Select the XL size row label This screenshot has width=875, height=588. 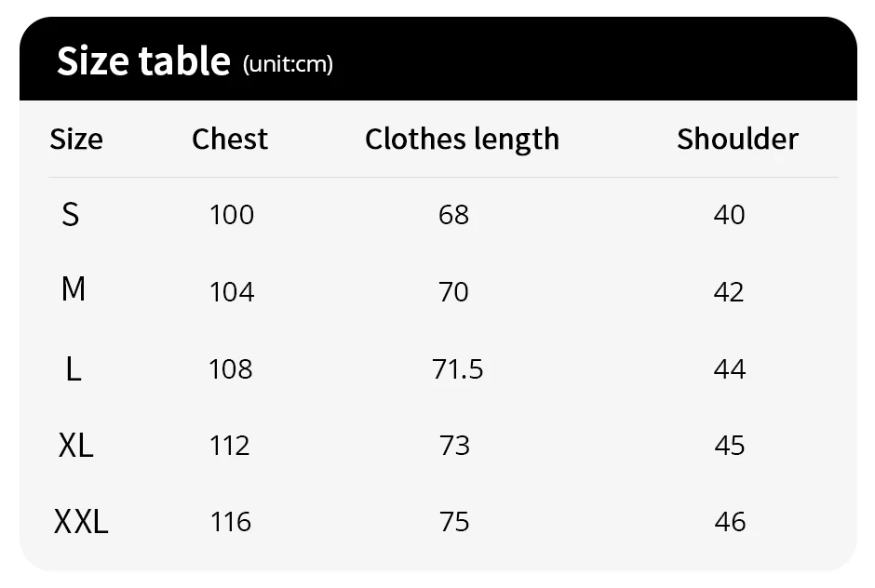76,446
